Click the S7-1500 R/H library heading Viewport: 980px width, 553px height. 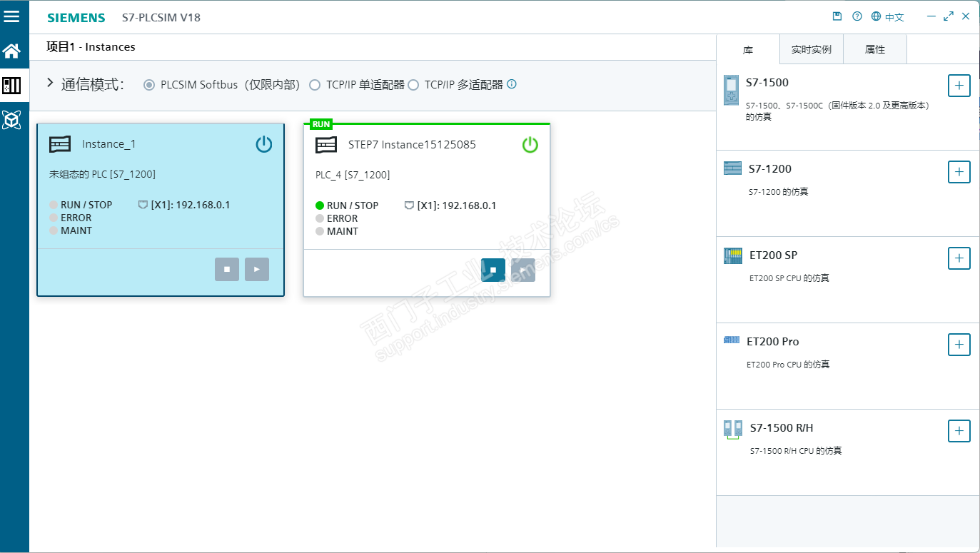(x=782, y=428)
